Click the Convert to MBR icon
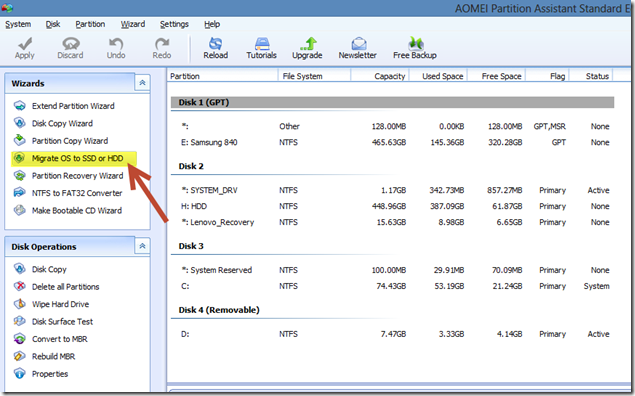 (19, 339)
